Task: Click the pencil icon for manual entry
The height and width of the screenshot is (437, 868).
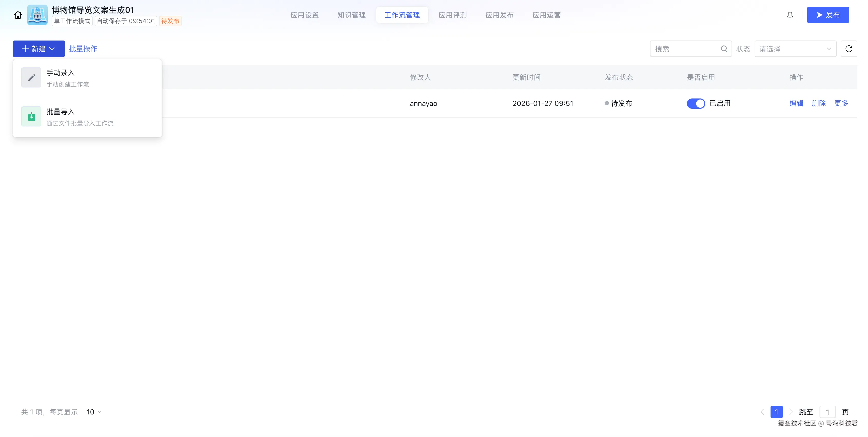Action: pyautogui.click(x=31, y=77)
